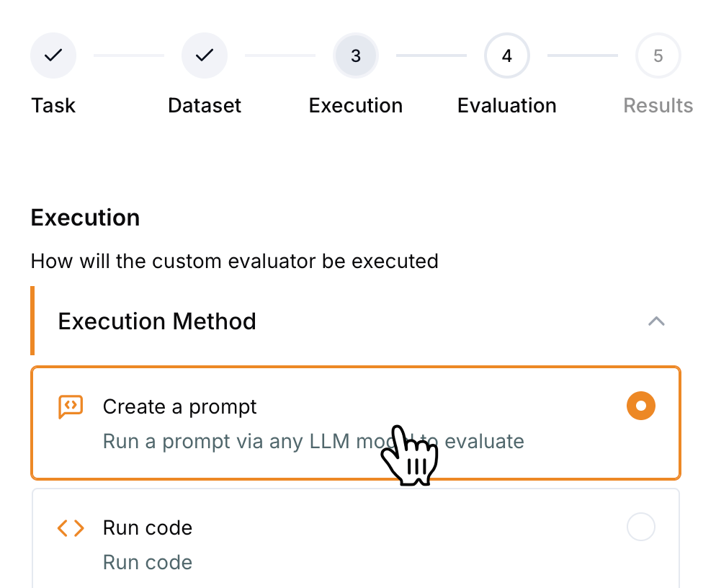Select the Create a prompt radio button
716x588 pixels.
pyautogui.click(x=640, y=406)
